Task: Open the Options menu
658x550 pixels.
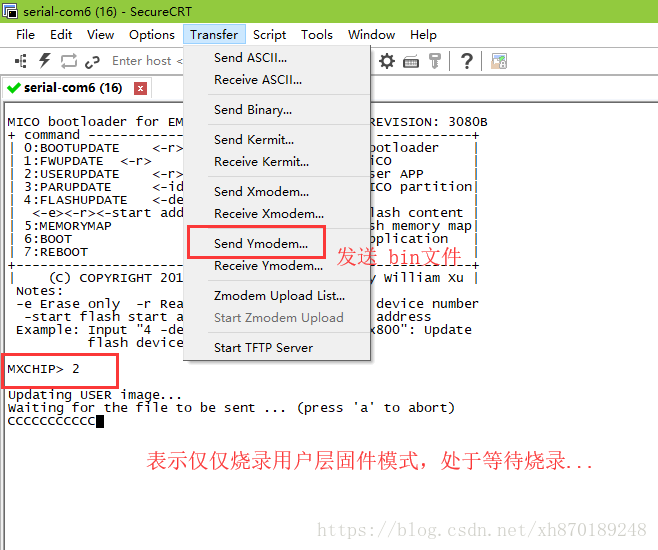Action: click(x=151, y=34)
